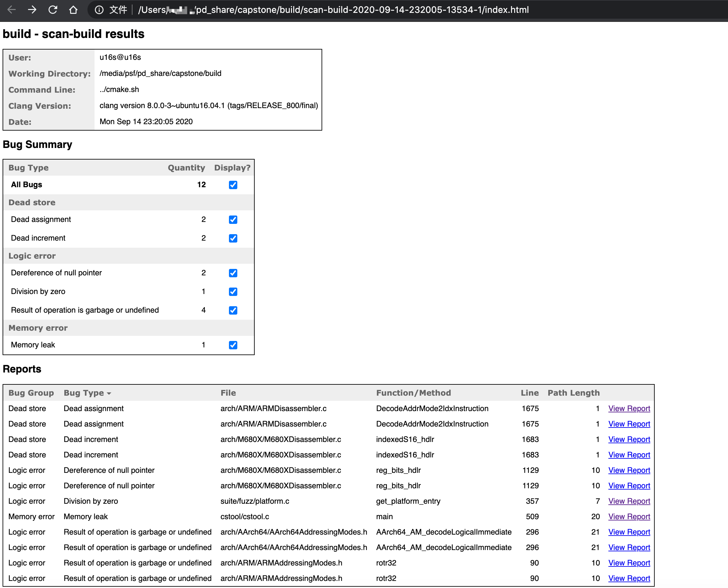Click the clang version 8.0.0-3 text
The height and width of the screenshot is (588, 728).
coord(209,106)
